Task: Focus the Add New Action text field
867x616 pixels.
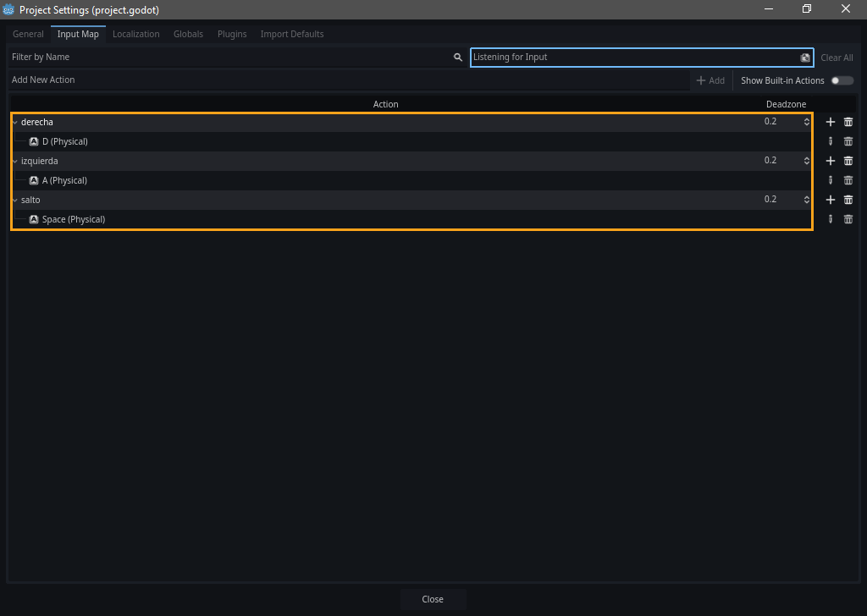Action: pyautogui.click(x=347, y=80)
